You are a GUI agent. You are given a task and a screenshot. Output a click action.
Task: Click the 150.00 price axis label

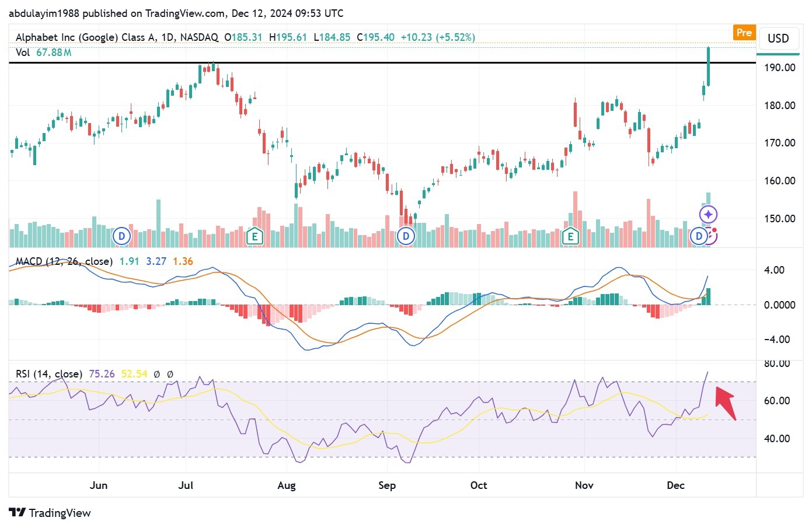[x=780, y=219]
